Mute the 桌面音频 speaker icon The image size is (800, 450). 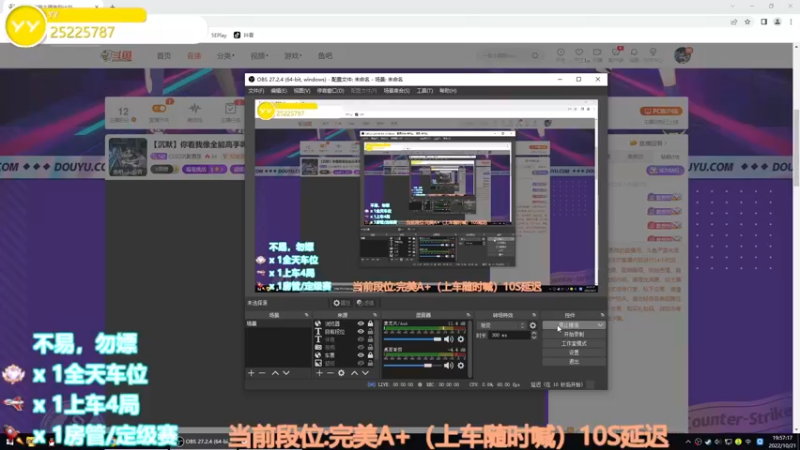[448, 365]
